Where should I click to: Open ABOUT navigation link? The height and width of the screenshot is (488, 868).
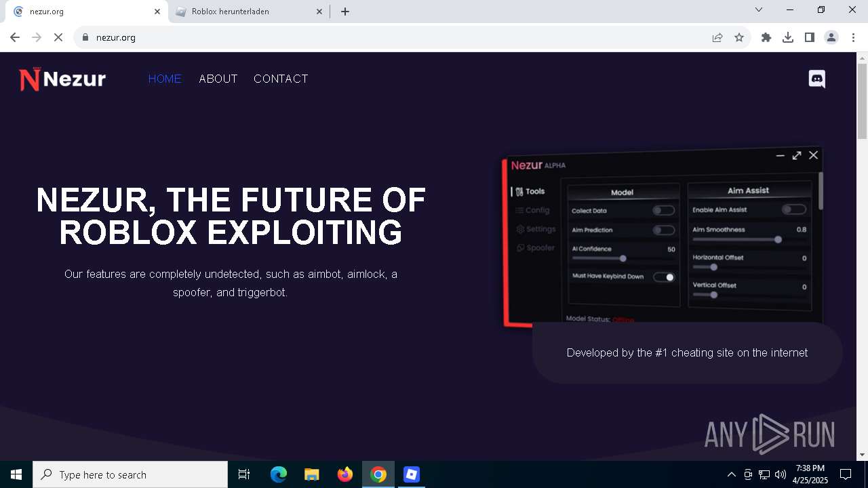tap(218, 79)
